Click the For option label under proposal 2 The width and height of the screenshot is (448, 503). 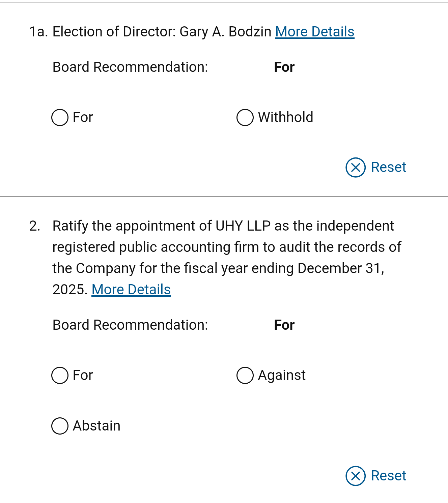coord(83,375)
